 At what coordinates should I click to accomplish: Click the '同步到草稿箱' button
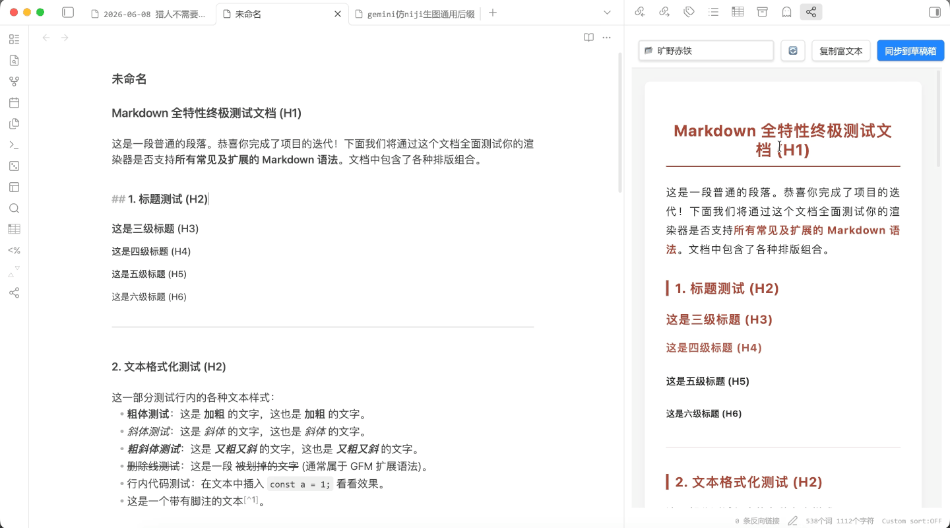(x=910, y=51)
